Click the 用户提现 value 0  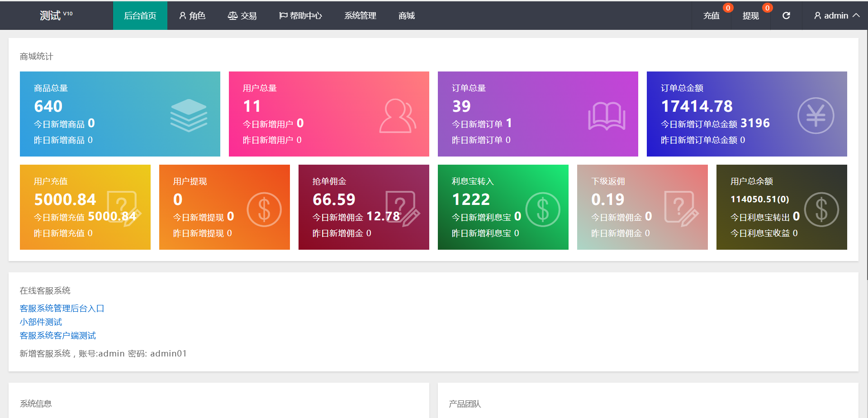178,199
